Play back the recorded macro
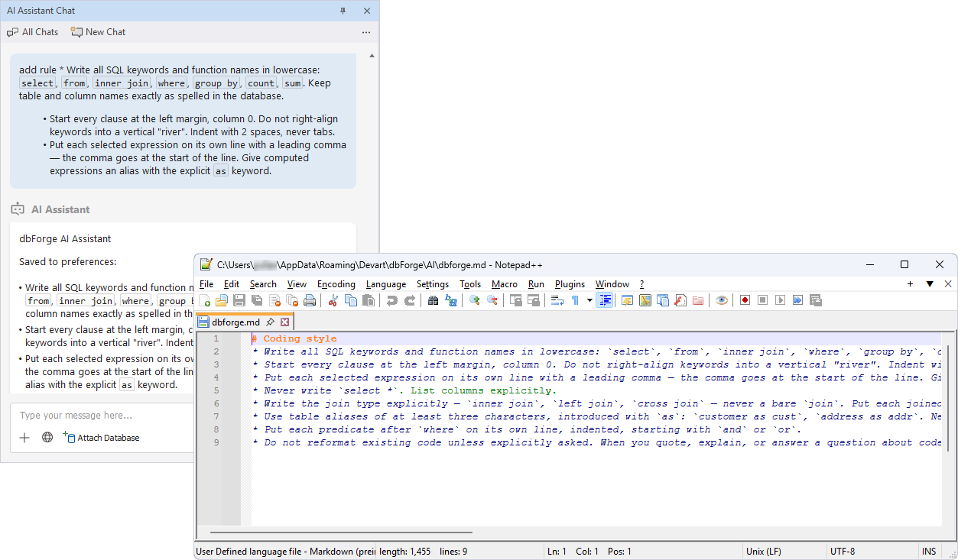958x560 pixels. (780, 300)
